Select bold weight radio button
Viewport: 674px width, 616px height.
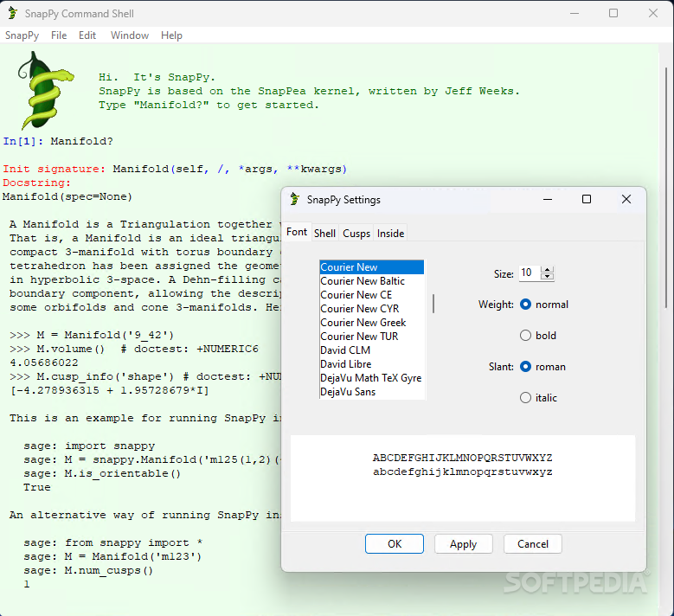click(525, 336)
